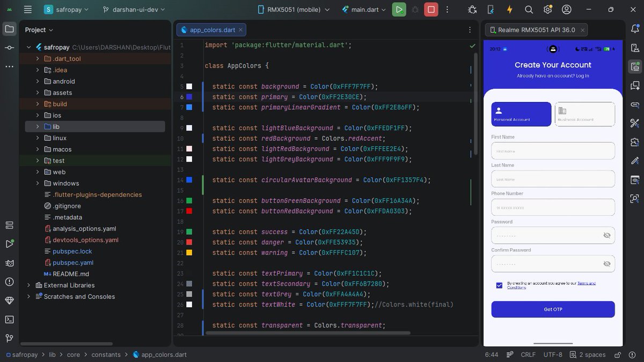This screenshot has height=362, width=644.
Task: Click the Flutter Hot Reload lightning icon
Action: click(x=509, y=9)
